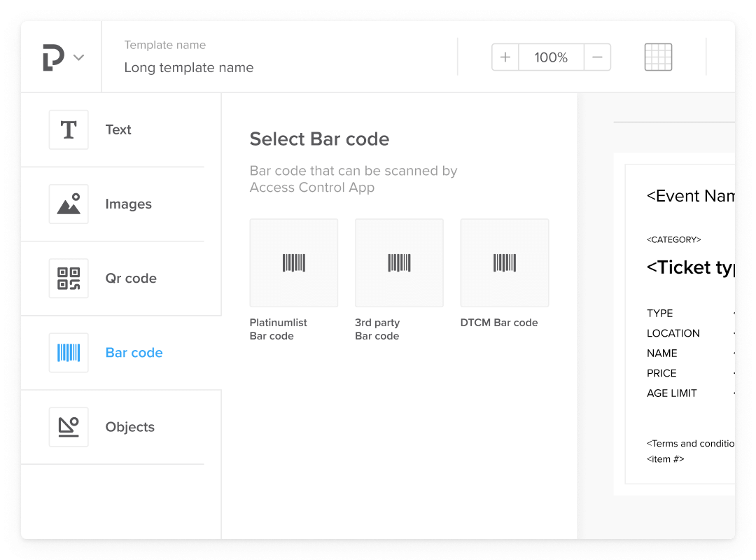Edit the Long template name field
Screen dimensions: 756x560
[x=189, y=68]
